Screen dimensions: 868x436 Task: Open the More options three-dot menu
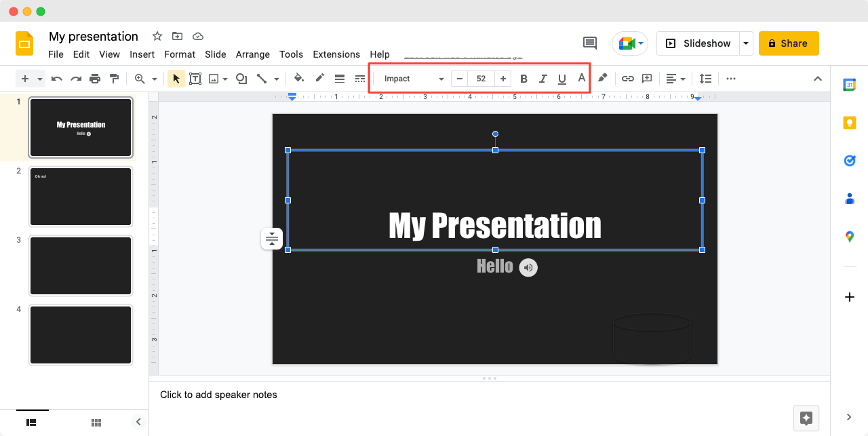click(731, 79)
